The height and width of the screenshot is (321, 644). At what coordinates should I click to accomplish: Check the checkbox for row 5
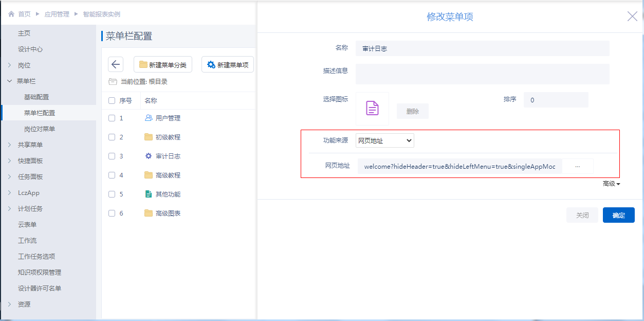coord(112,194)
